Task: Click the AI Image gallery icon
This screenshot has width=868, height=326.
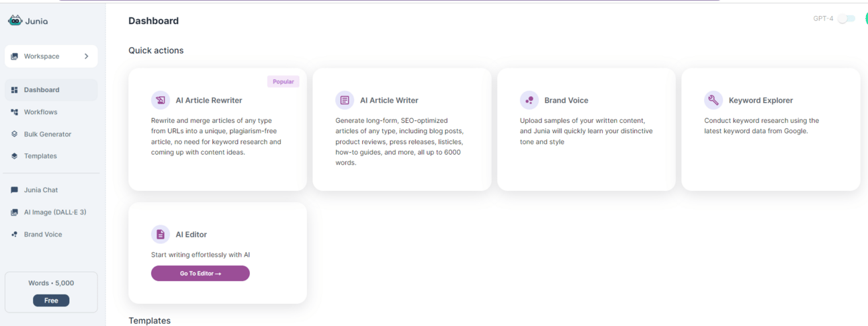Action: pyautogui.click(x=14, y=212)
